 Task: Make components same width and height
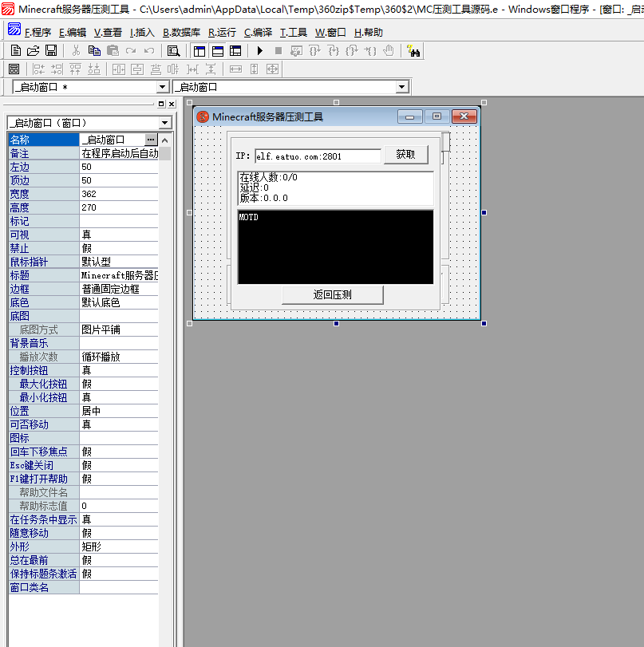pos(272,69)
